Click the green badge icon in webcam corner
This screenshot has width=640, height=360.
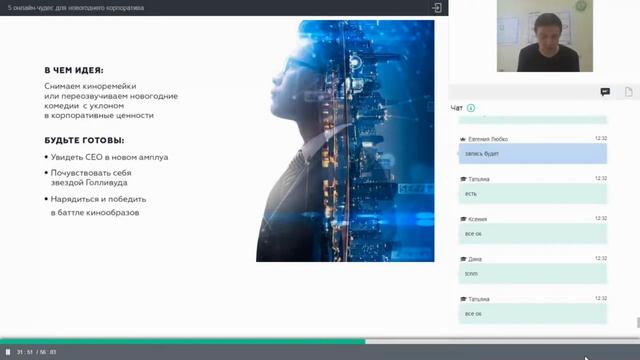click(581, 6)
